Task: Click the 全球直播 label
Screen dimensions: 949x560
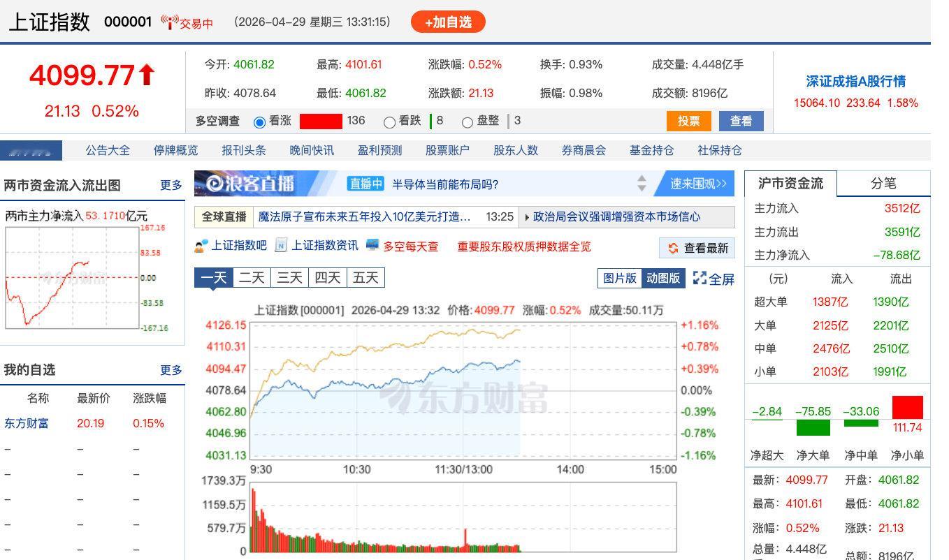Action: (x=224, y=217)
